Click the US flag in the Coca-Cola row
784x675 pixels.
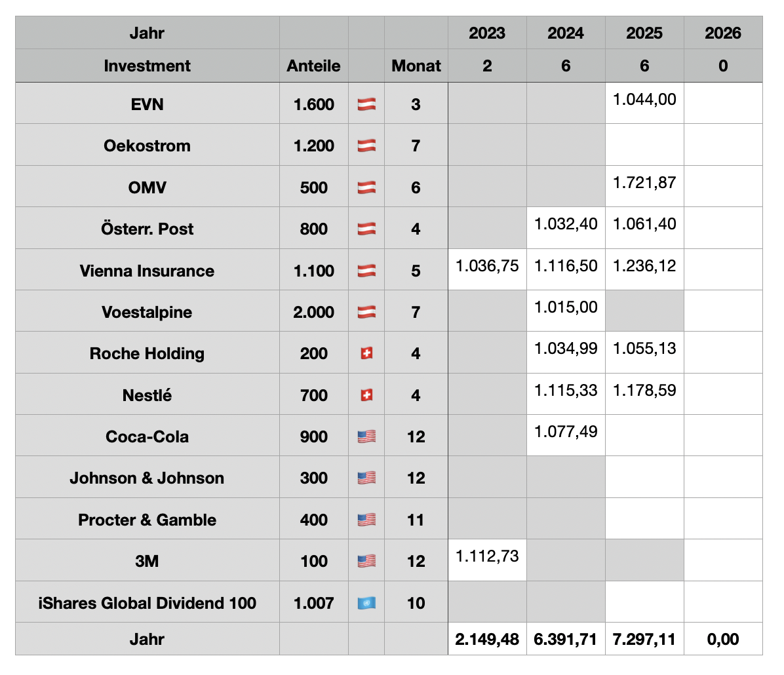[x=366, y=436]
